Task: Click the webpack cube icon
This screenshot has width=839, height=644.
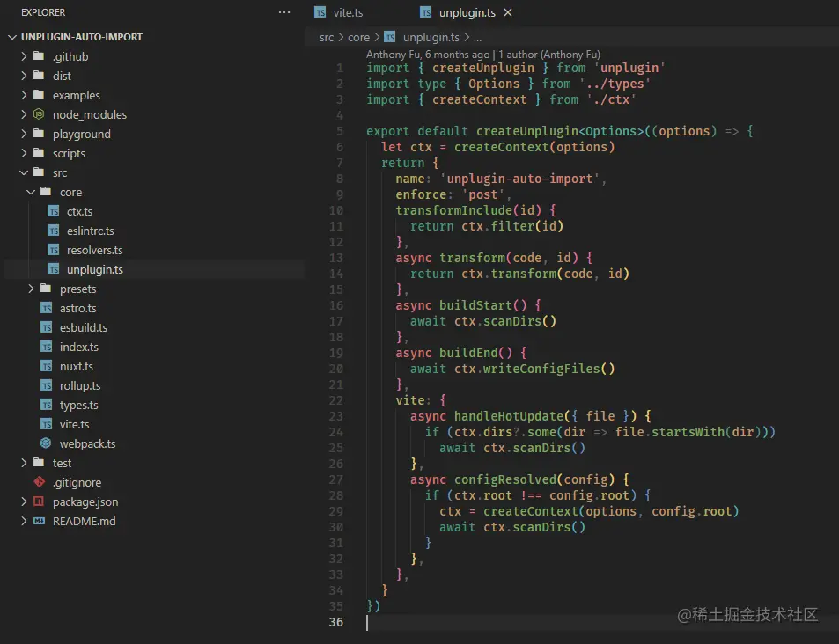Action: [46, 443]
